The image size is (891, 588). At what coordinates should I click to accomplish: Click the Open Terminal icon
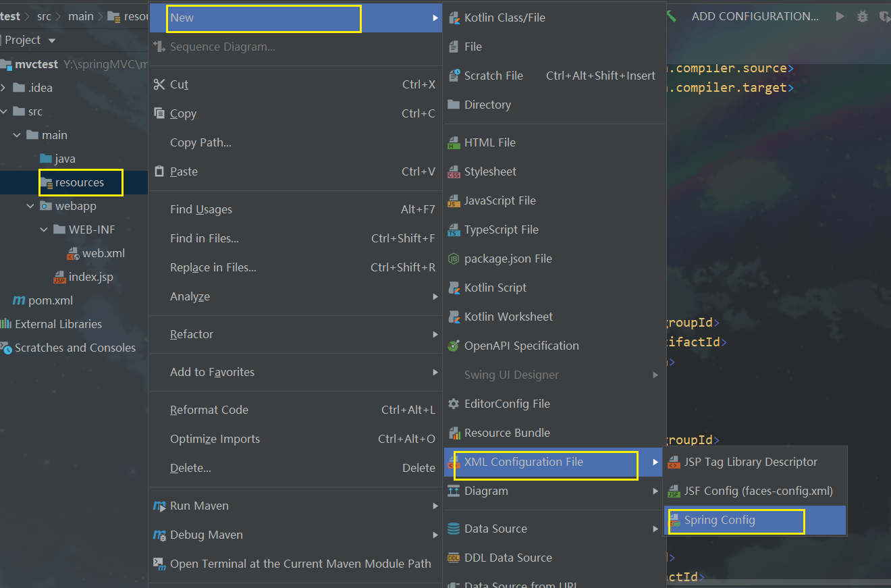pyautogui.click(x=159, y=564)
